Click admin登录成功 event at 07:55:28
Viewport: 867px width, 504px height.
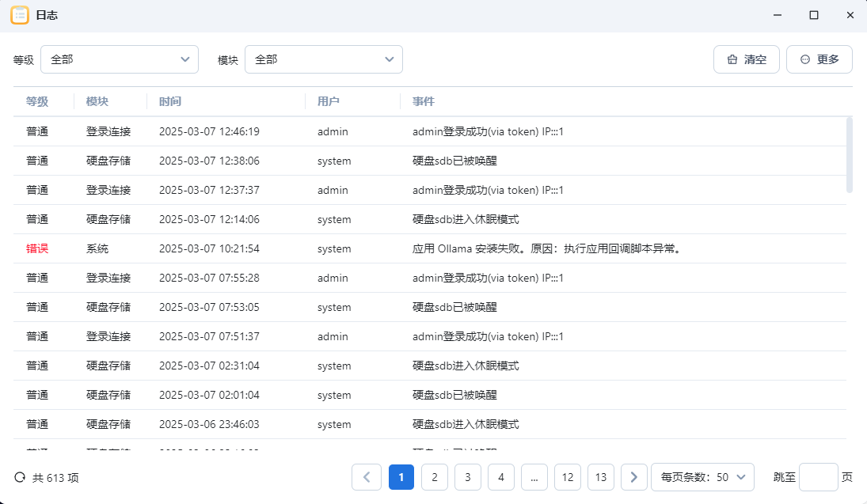(488, 278)
